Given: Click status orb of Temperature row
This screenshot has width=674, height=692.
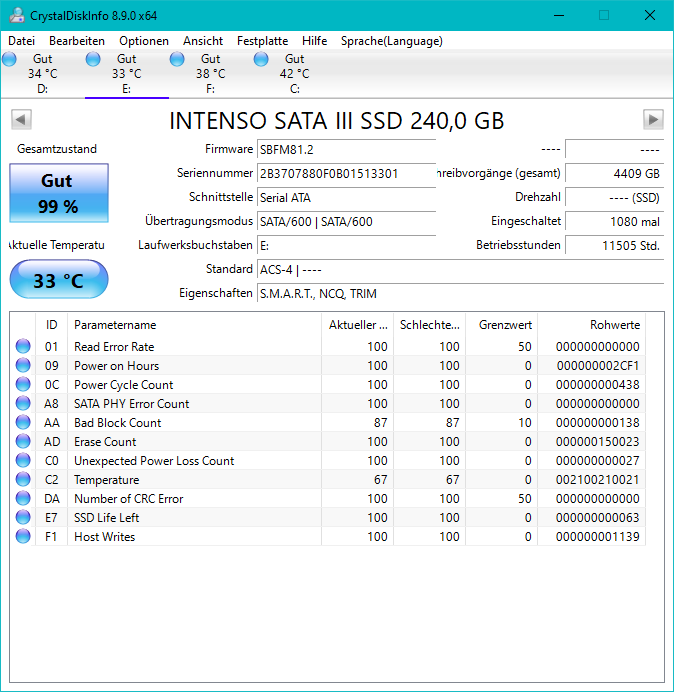Looking at the screenshot, I should (23, 479).
